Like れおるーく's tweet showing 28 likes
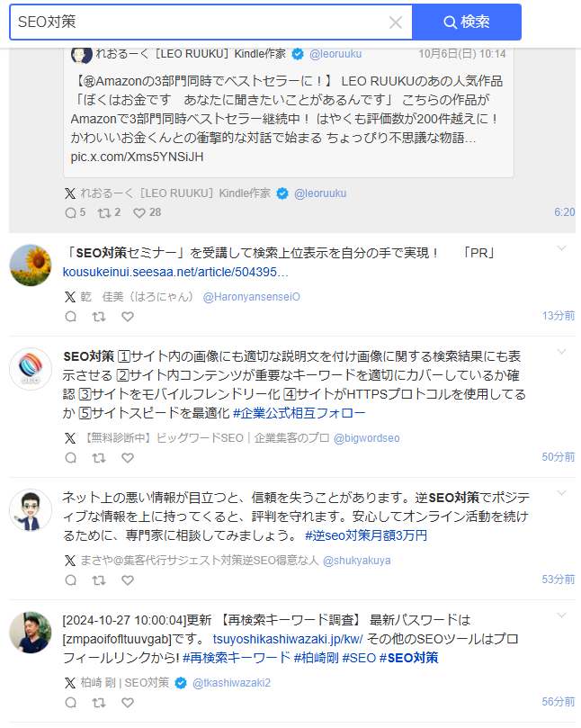581x728 pixels. (x=140, y=212)
